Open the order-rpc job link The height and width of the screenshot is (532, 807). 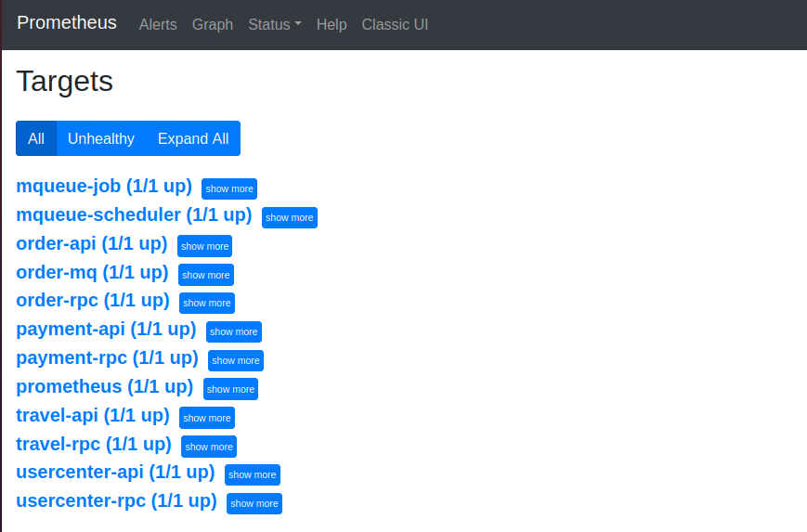tap(93, 301)
